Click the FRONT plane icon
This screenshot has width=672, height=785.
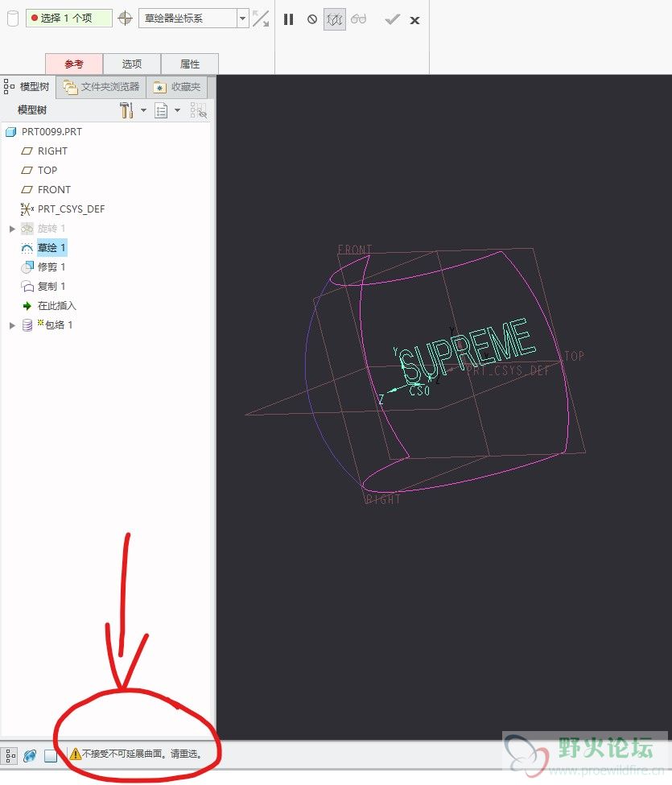27,190
